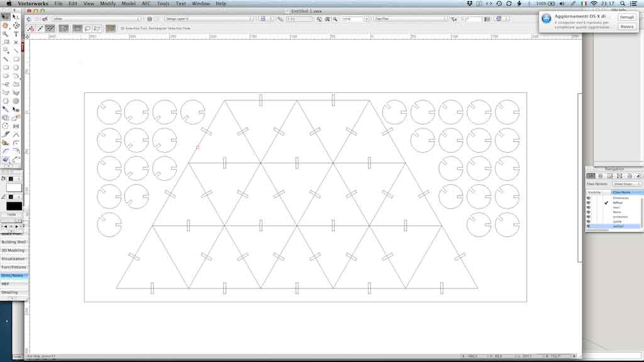Toggle visibility eye for None class
644x362 pixels.
coord(589,212)
